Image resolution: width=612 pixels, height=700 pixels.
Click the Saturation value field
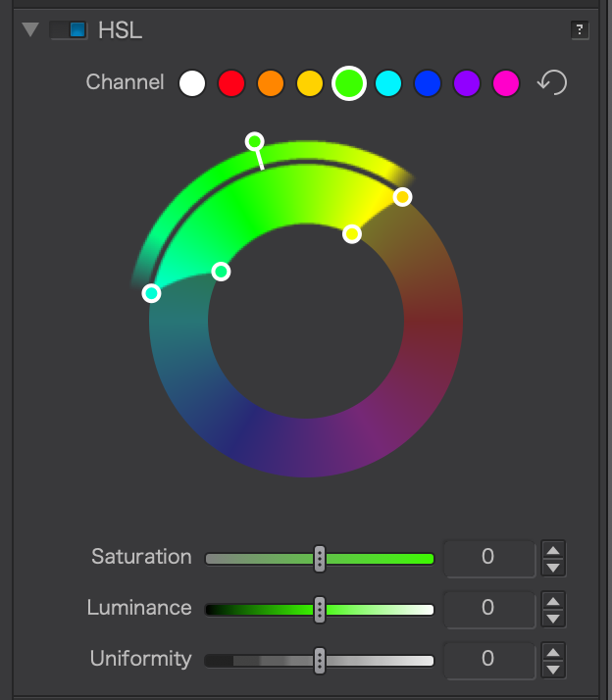489,559
